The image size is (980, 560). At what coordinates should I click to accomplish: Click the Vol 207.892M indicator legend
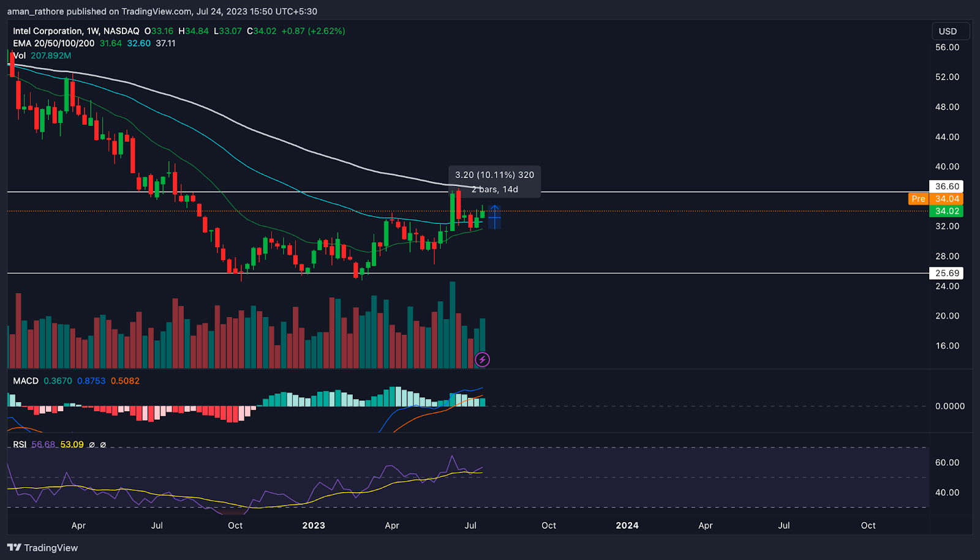point(42,56)
